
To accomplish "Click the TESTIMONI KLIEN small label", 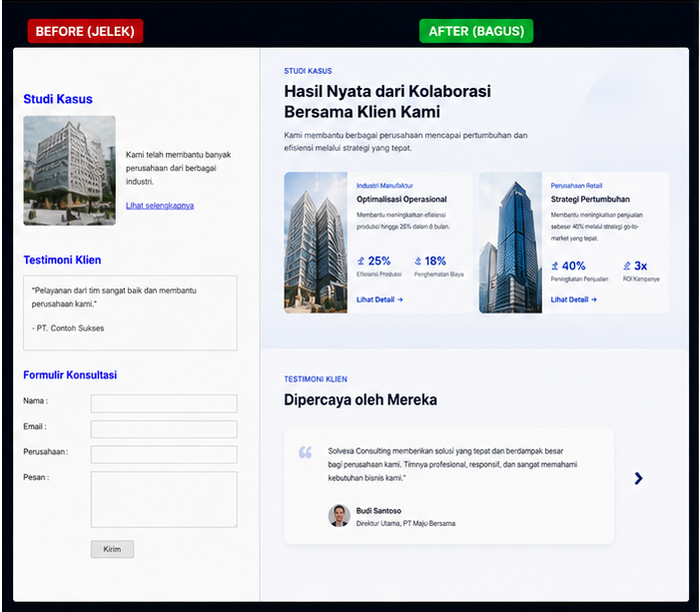I will (316, 379).
